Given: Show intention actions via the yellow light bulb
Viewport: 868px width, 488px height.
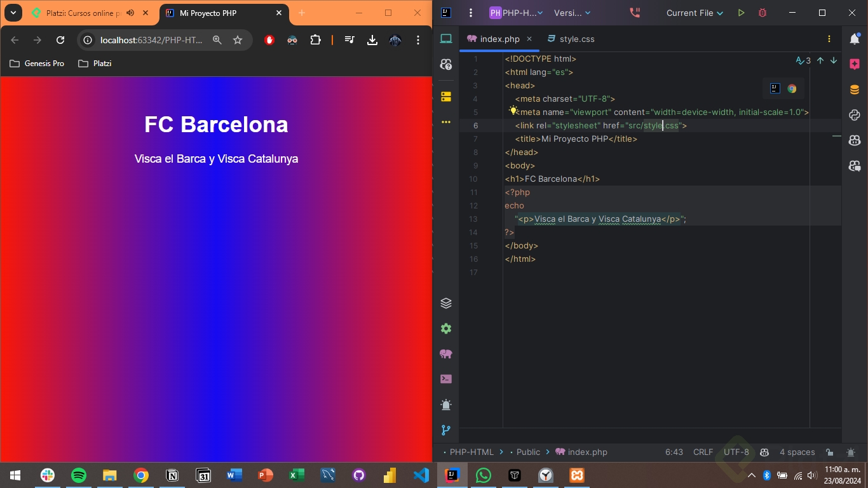Looking at the screenshot, I should point(513,111).
